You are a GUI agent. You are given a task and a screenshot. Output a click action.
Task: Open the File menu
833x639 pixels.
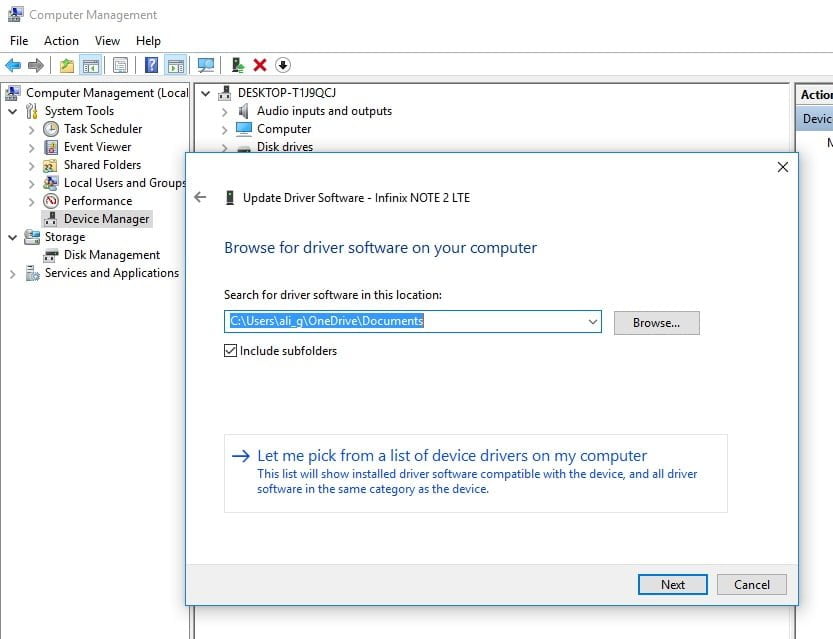19,41
